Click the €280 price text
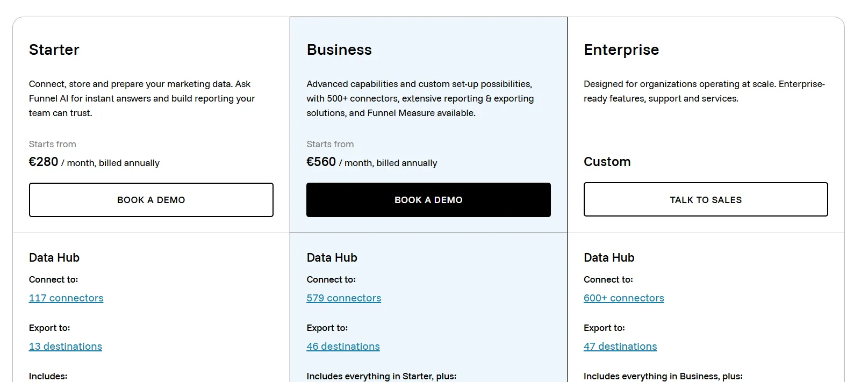Viewport: 868px width, 382px height. (44, 162)
